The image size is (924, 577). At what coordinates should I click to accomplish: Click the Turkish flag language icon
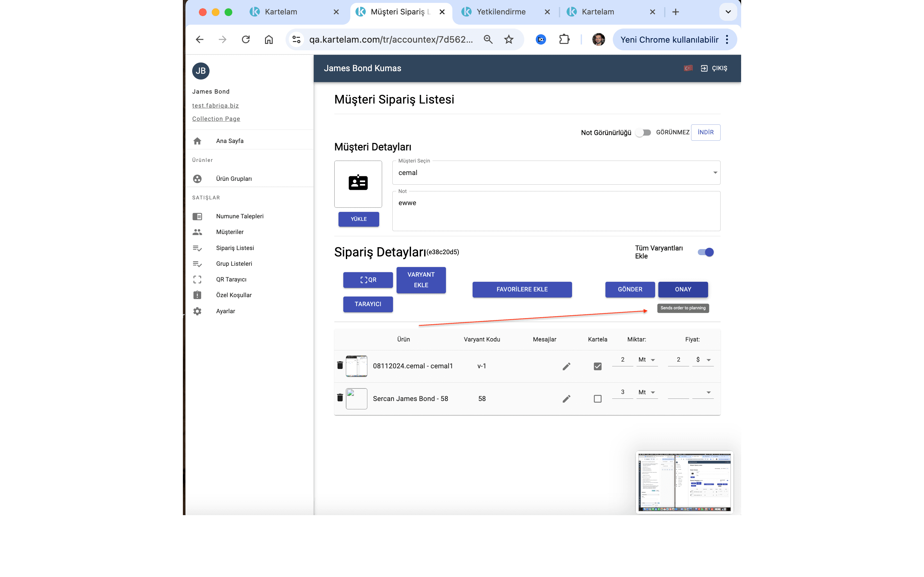688,68
